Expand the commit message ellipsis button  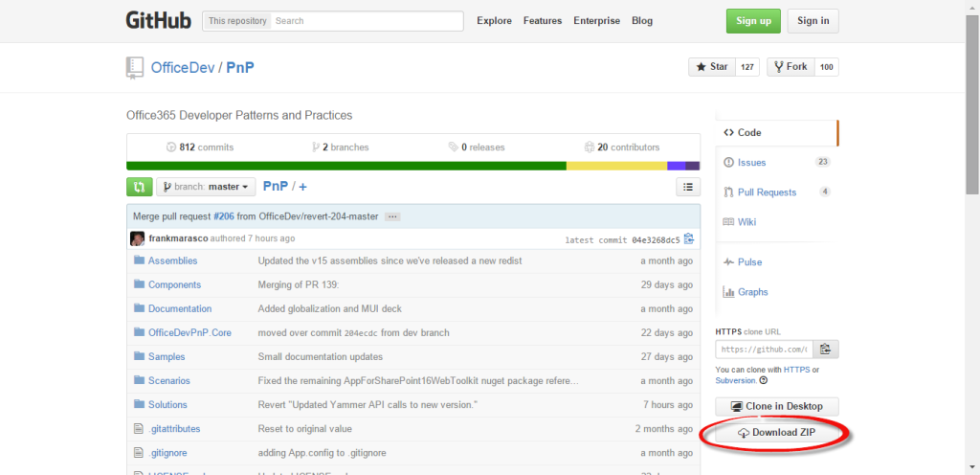[391, 216]
